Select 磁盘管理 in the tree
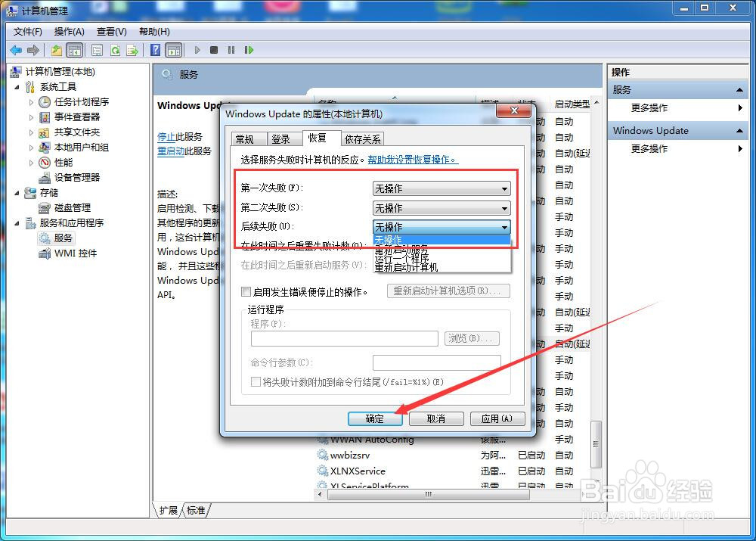This screenshot has height=541, width=756. 73,208
